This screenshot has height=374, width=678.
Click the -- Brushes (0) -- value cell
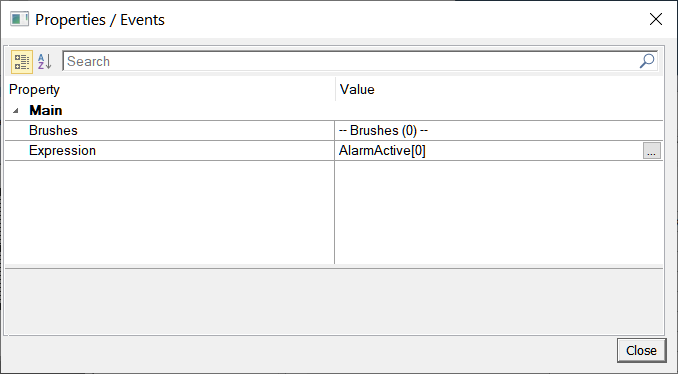(498, 131)
